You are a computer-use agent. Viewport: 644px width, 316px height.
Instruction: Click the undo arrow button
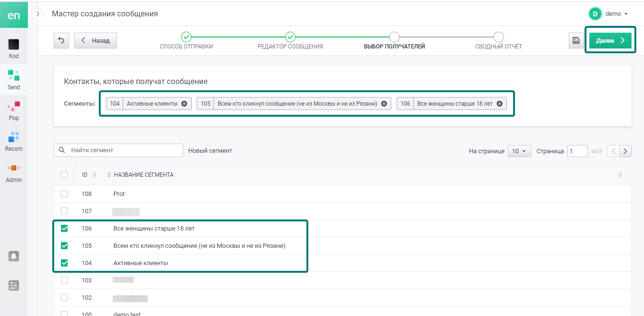click(61, 41)
